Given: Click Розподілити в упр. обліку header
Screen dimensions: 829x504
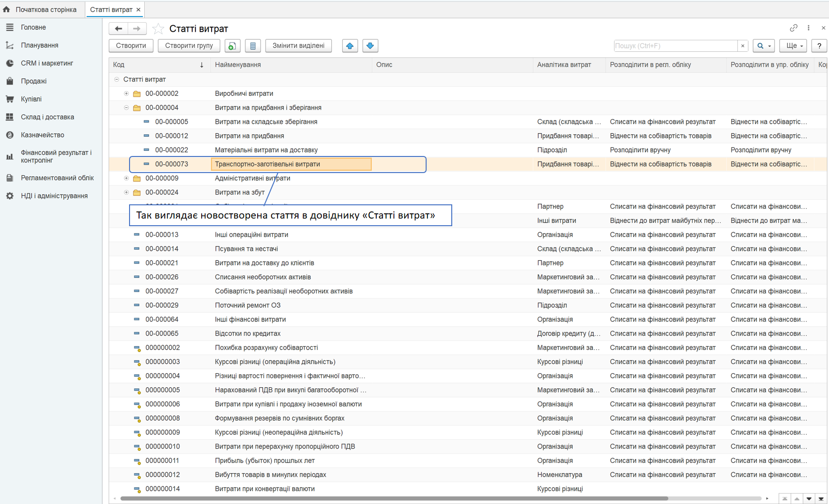Looking at the screenshot, I should coord(769,65).
